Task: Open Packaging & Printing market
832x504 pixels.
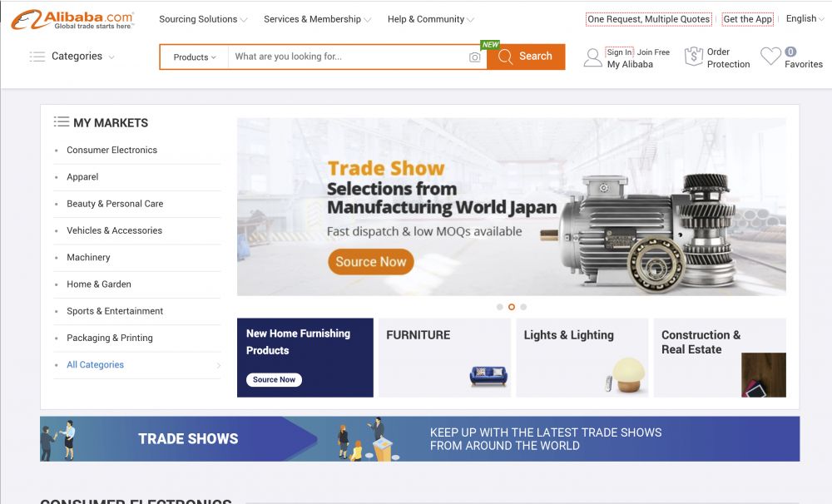Action: (x=110, y=338)
